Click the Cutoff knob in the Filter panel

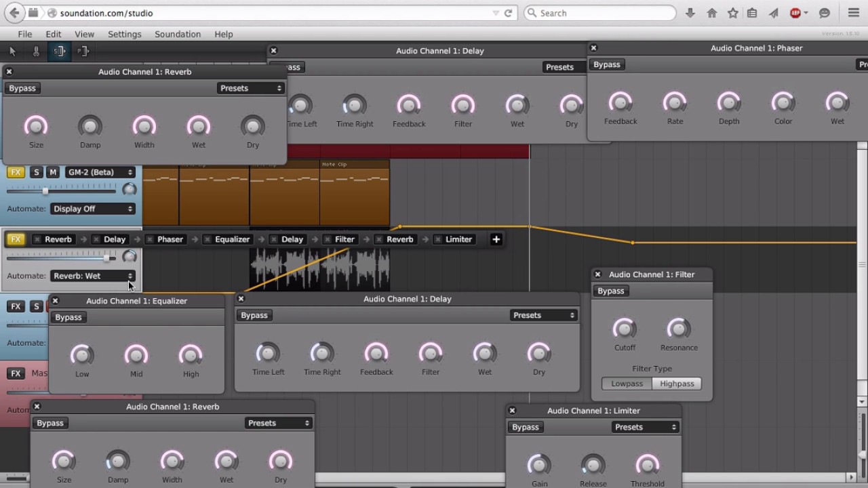(x=625, y=329)
